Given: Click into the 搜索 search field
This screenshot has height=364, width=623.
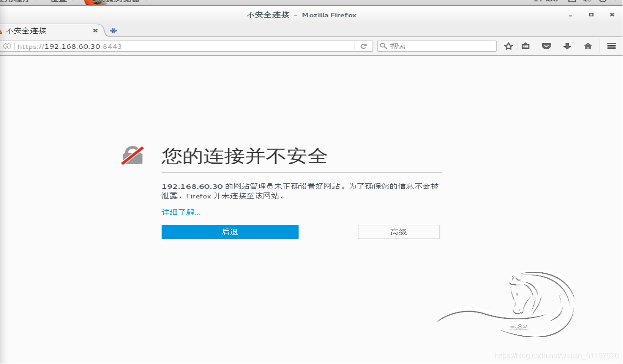Looking at the screenshot, I should (437, 46).
